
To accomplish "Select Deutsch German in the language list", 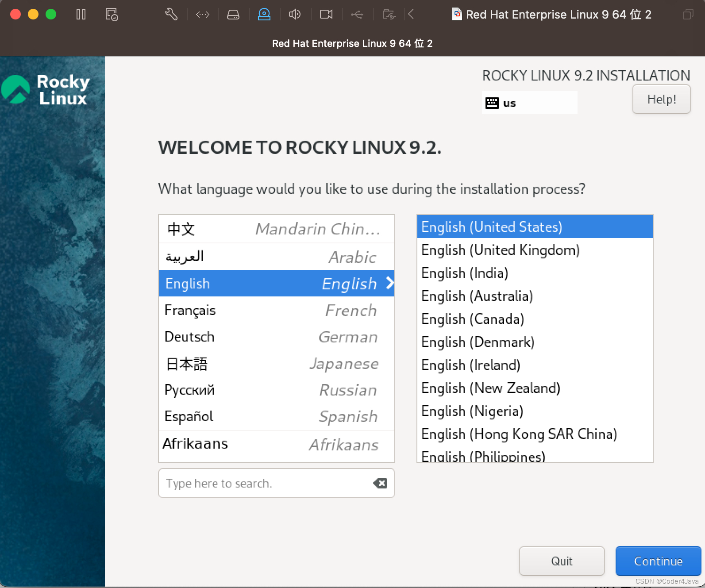I will pos(277,337).
